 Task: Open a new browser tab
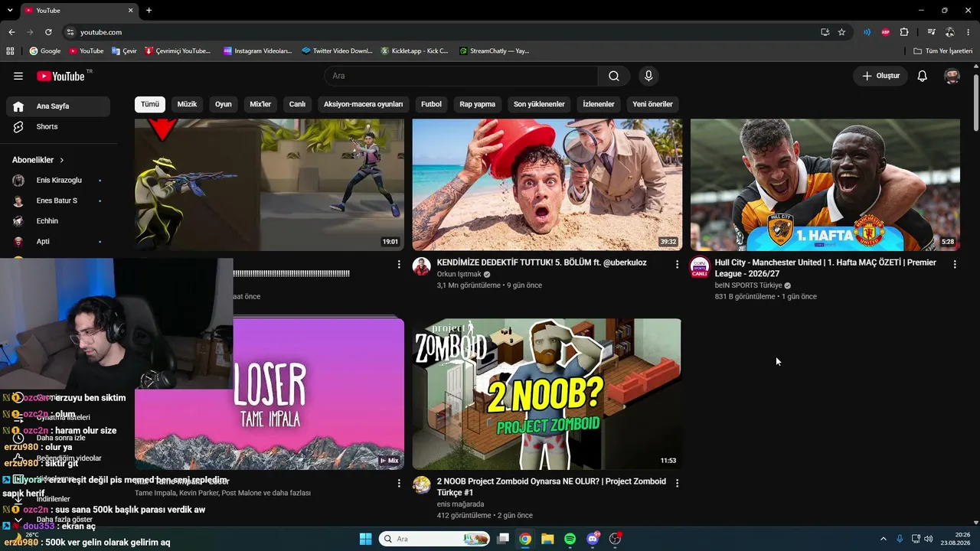tap(149, 10)
